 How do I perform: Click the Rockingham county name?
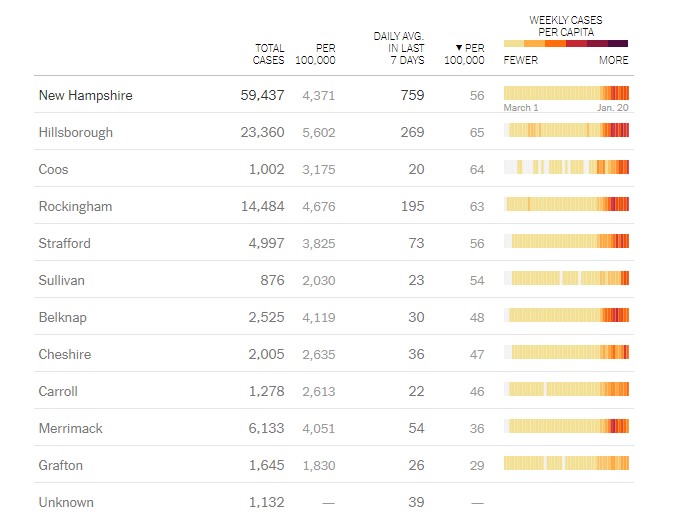coord(75,206)
